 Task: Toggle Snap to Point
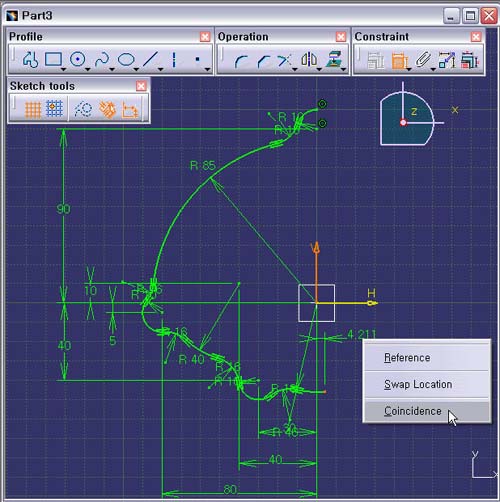(x=54, y=109)
